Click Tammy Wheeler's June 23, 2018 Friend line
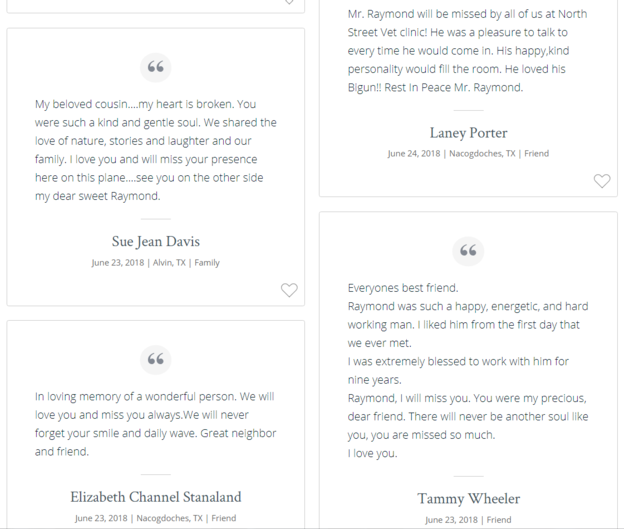Screen dimensions: 624x529 (468, 520)
